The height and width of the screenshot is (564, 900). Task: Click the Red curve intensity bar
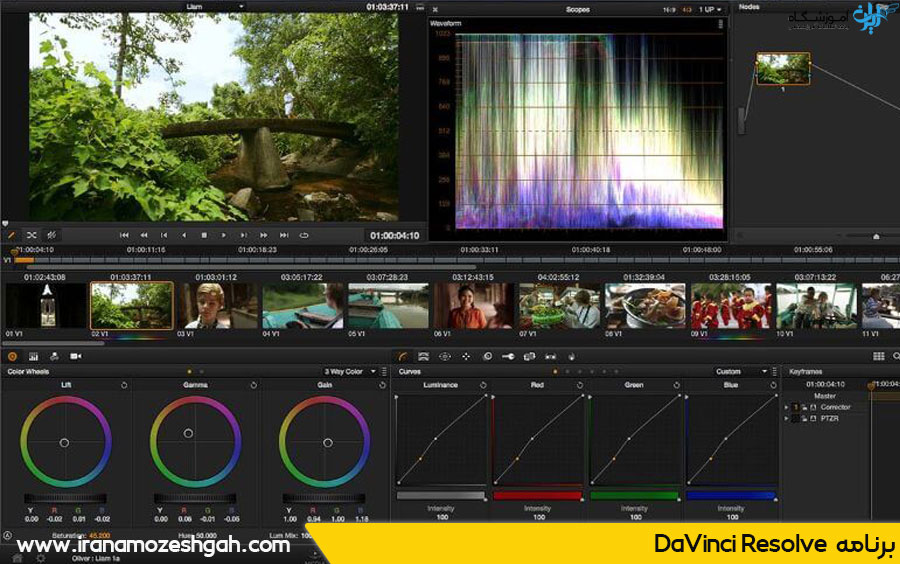click(537, 496)
